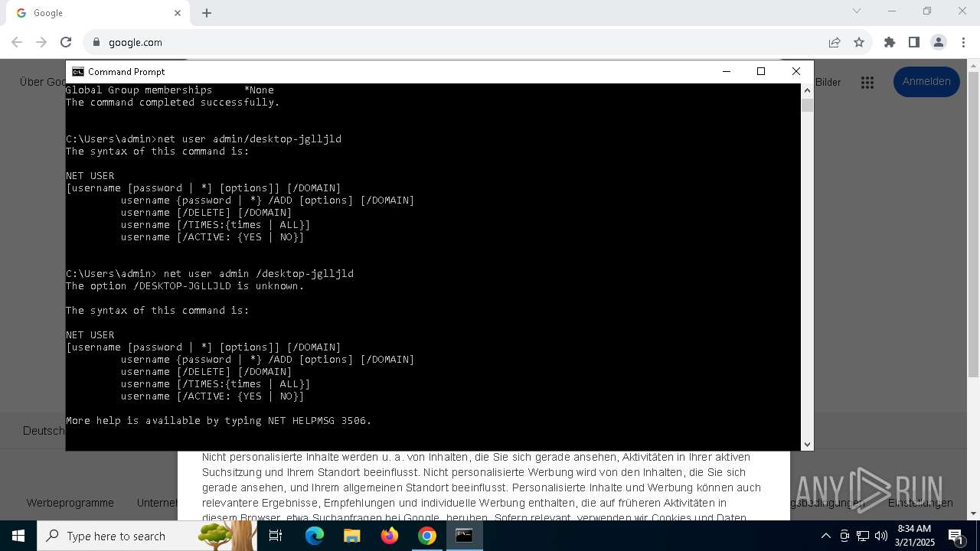Image resolution: width=980 pixels, height=551 pixels.
Task: Click the Command Prompt title bar icon
Action: tap(77, 72)
